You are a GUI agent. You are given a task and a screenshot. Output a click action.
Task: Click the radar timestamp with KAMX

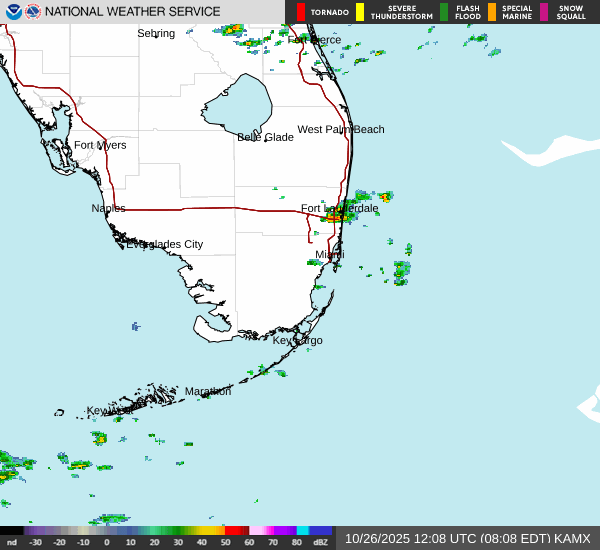coord(468,538)
